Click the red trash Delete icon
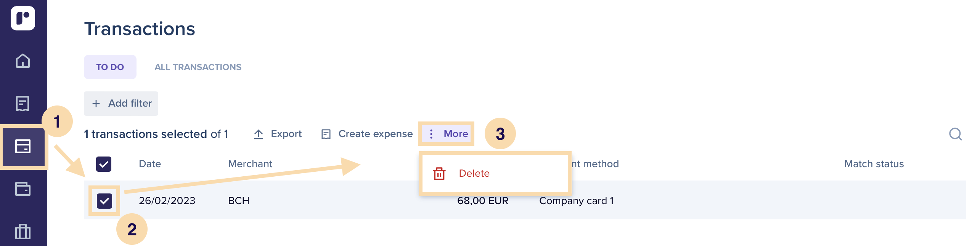980x246 pixels. 439,173
